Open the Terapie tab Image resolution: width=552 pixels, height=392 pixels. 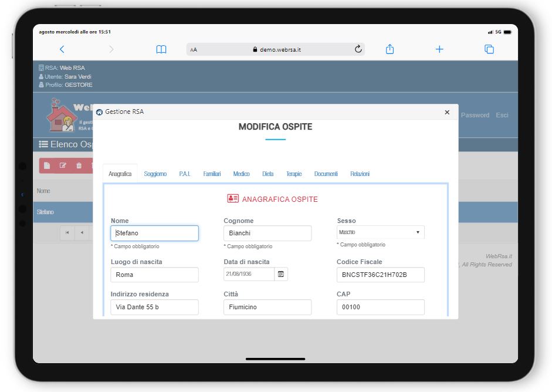294,174
